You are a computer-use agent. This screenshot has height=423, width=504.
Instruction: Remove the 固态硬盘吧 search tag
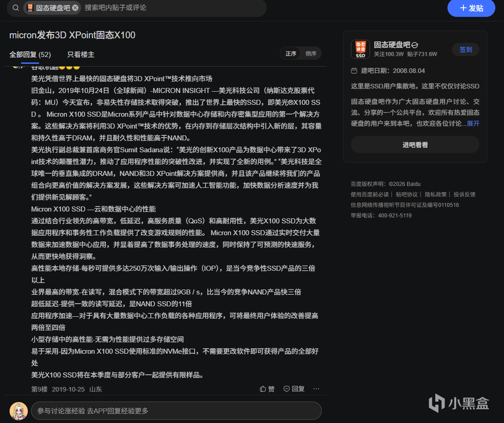tap(75, 8)
